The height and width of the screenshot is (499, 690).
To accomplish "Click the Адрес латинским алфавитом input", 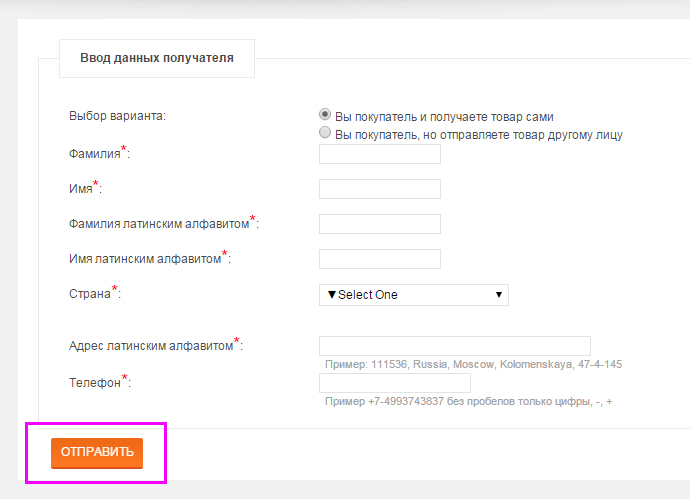I will 455,346.
